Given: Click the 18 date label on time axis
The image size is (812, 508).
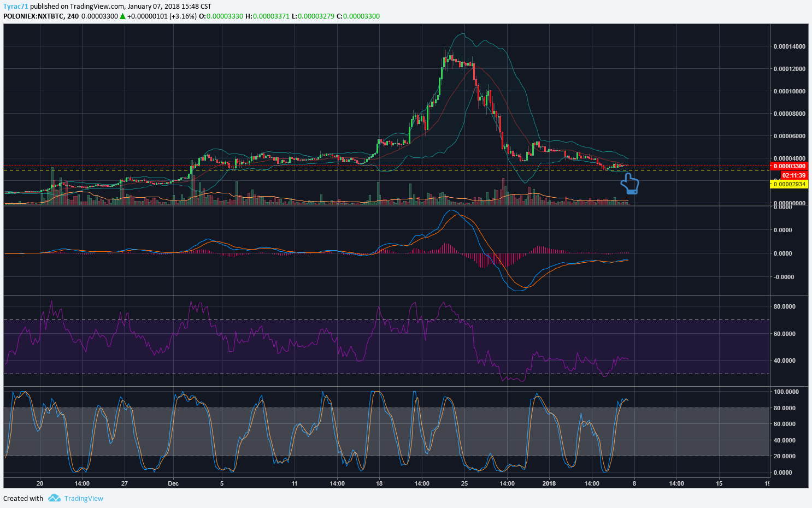Looking at the screenshot, I should [379, 483].
